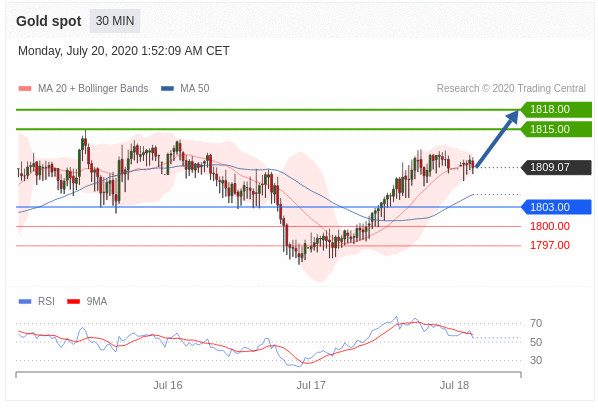Select the 1815.00 green resistance label
598x408 pixels.
pyautogui.click(x=556, y=129)
